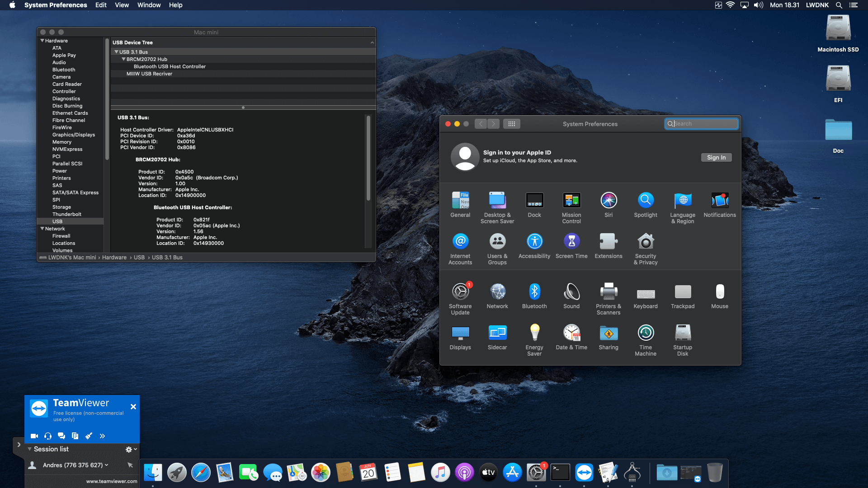Click the USB Device Tree sort arrow
The width and height of the screenshot is (868, 488).
(x=372, y=42)
